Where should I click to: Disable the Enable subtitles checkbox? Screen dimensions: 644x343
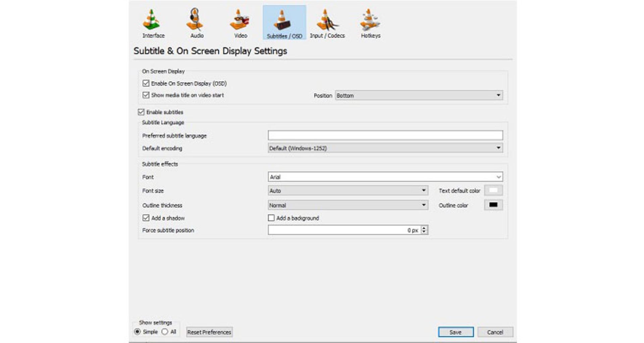tap(142, 112)
